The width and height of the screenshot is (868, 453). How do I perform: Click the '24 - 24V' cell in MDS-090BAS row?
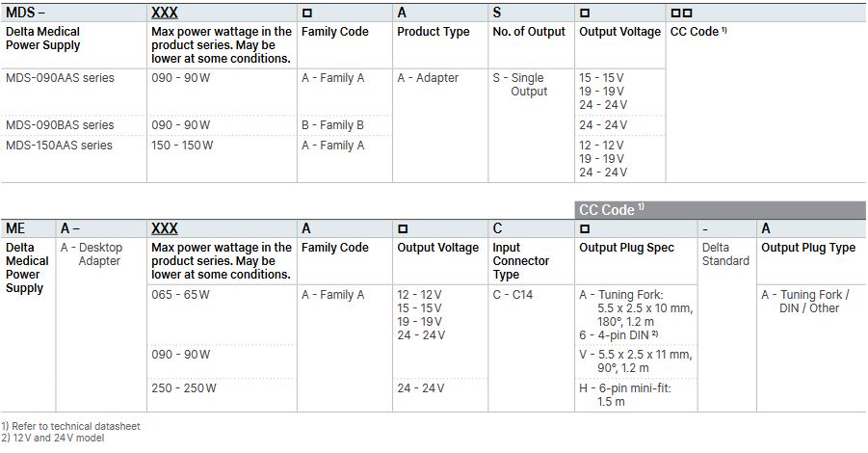603,125
